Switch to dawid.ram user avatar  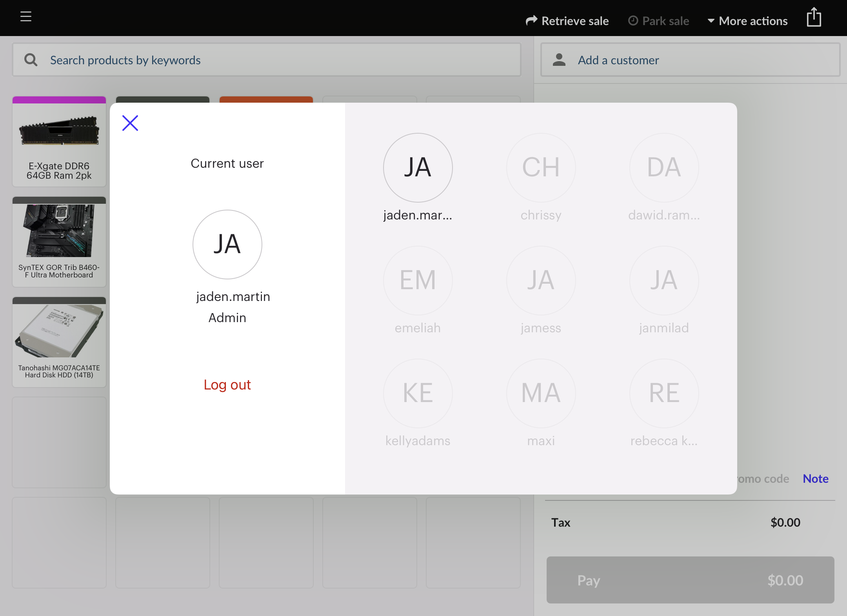click(664, 168)
